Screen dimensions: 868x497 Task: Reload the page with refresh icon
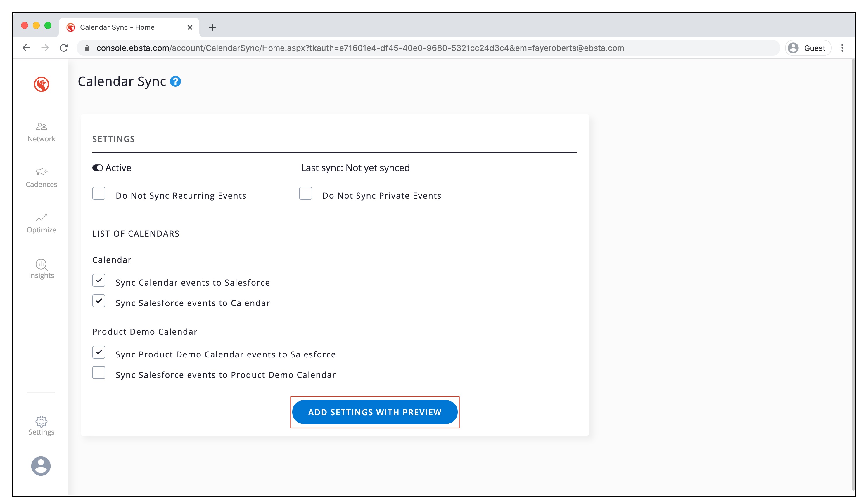tap(64, 48)
